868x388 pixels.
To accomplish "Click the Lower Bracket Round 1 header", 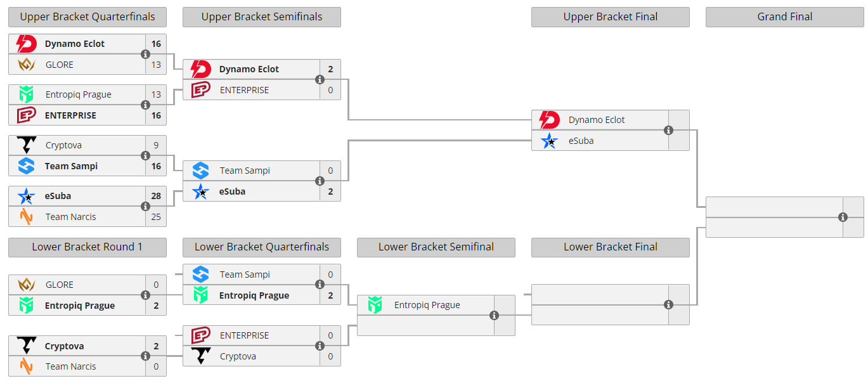I will (87, 247).
